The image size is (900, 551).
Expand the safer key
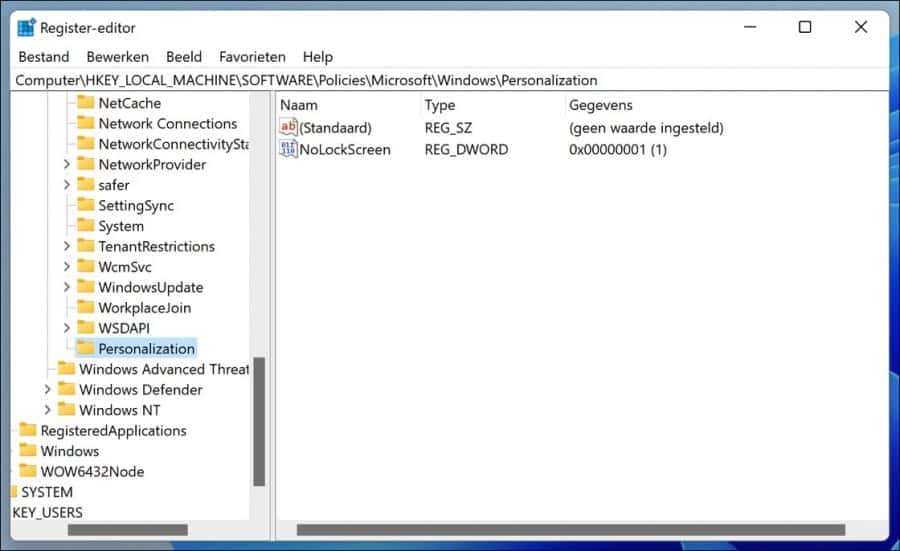coord(67,185)
